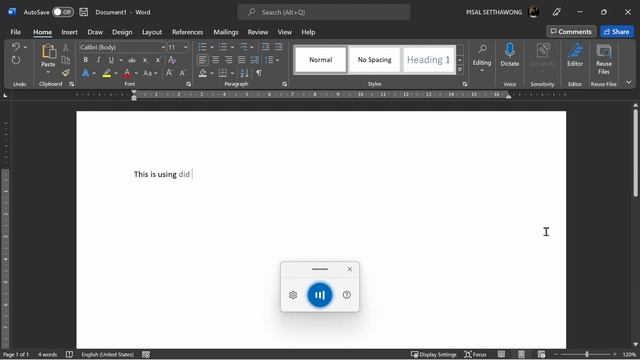Screen dimensions: 640x360
Task: Switch to the Review tab
Action: [258, 32]
